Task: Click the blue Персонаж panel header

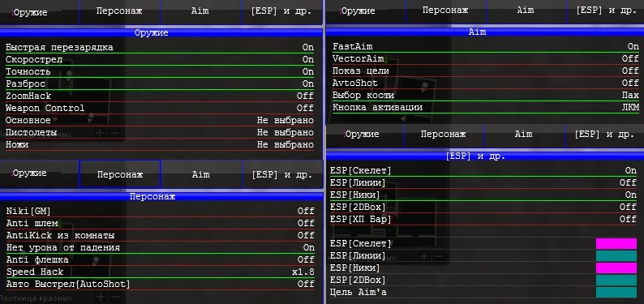Action: 161,197
